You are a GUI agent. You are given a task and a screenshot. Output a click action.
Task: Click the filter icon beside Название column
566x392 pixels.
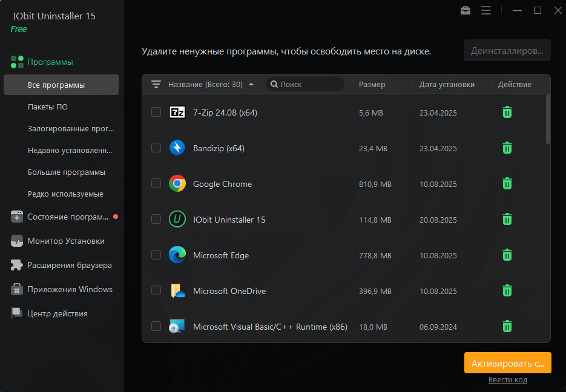pyautogui.click(x=156, y=85)
